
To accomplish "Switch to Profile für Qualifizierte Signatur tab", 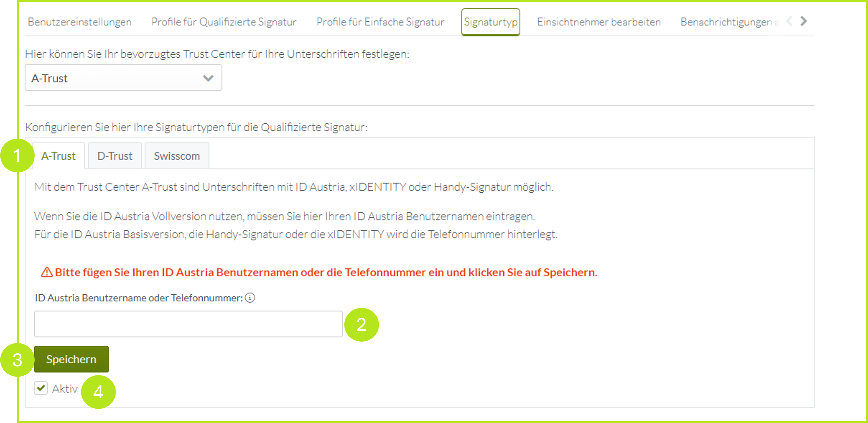I will pyautogui.click(x=224, y=22).
